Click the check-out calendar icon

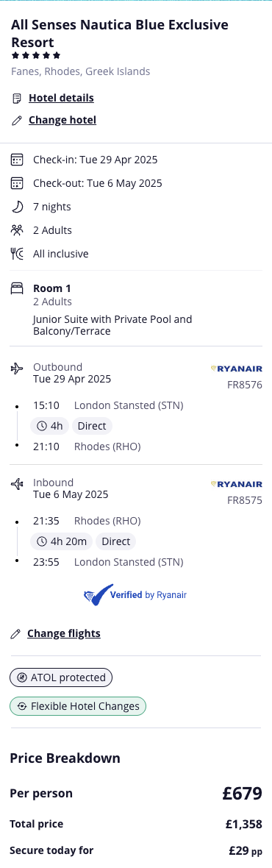click(x=17, y=183)
